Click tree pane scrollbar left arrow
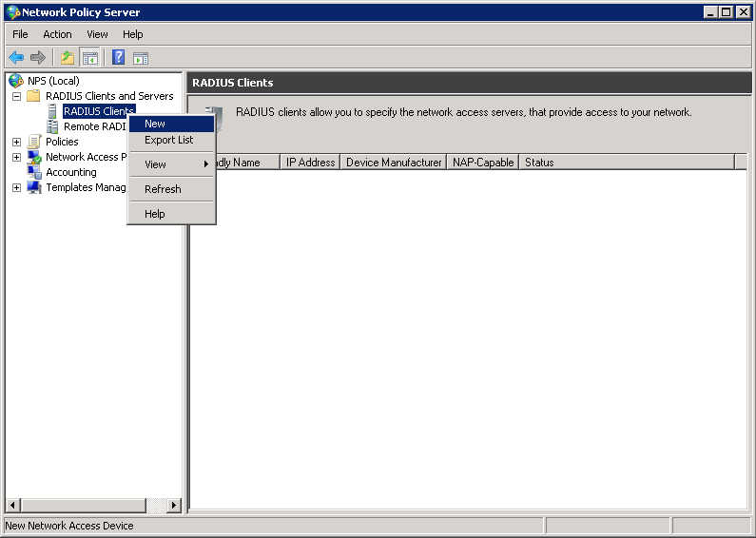 pyautogui.click(x=13, y=506)
